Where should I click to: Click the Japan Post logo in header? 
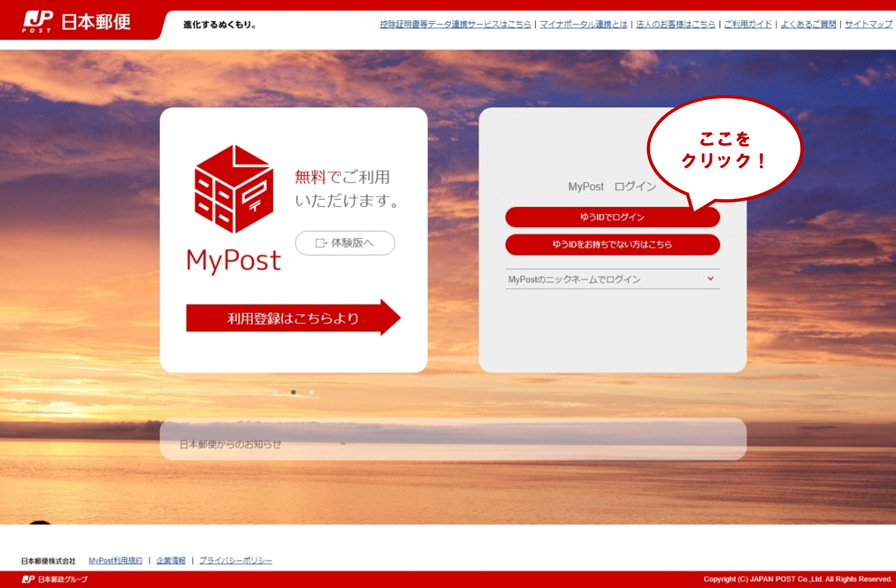pos(76,22)
